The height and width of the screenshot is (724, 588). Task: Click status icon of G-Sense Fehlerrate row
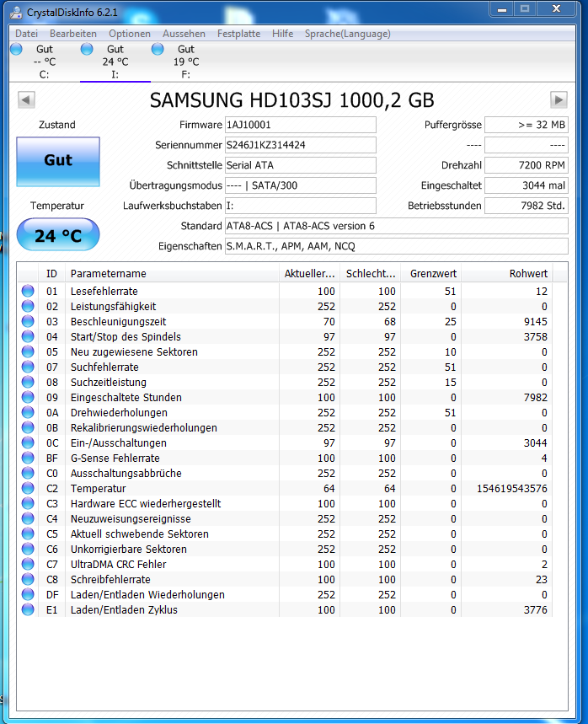(x=28, y=458)
